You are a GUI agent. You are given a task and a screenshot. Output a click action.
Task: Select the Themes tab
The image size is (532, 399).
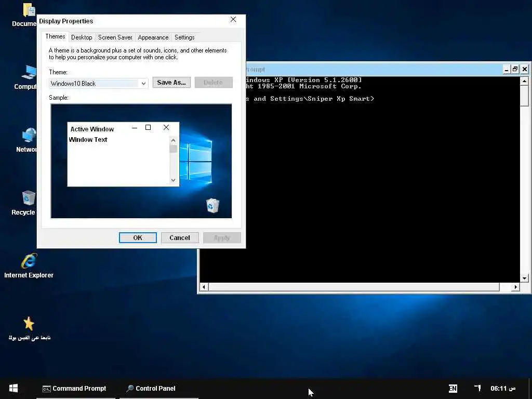click(55, 37)
